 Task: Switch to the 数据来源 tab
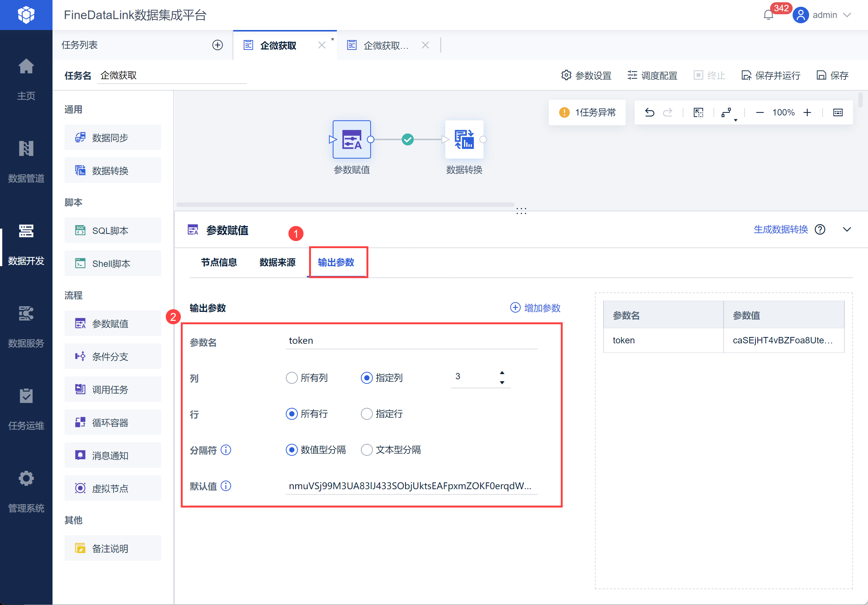pos(278,262)
